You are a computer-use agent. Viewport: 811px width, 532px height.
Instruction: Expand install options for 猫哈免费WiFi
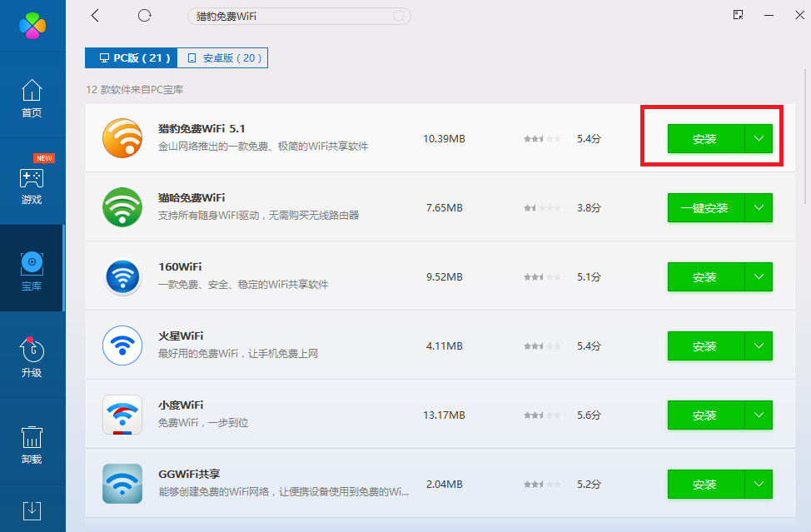click(x=759, y=208)
